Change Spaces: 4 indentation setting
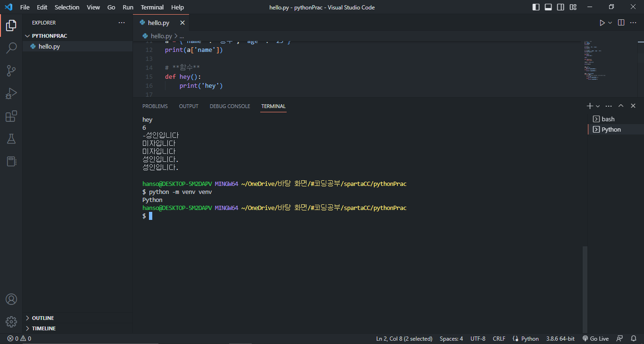644x344 pixels. [x=451, y=339]
